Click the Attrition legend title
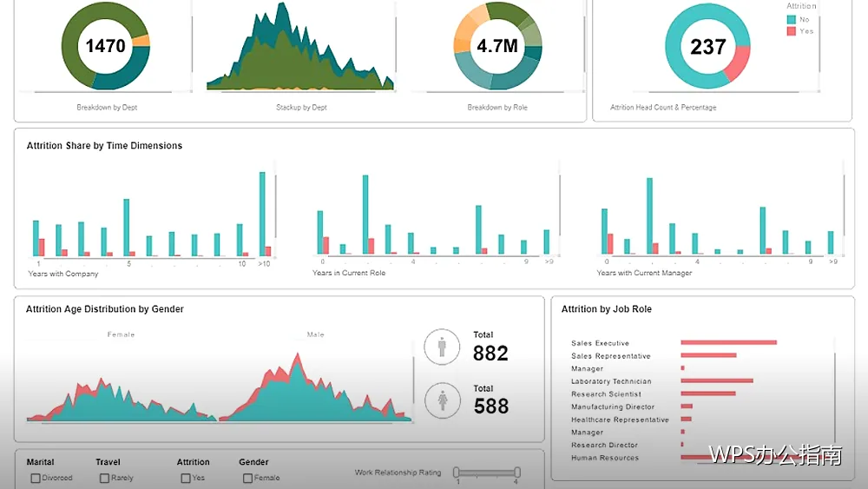868x489 pixels. coord(801,6)
